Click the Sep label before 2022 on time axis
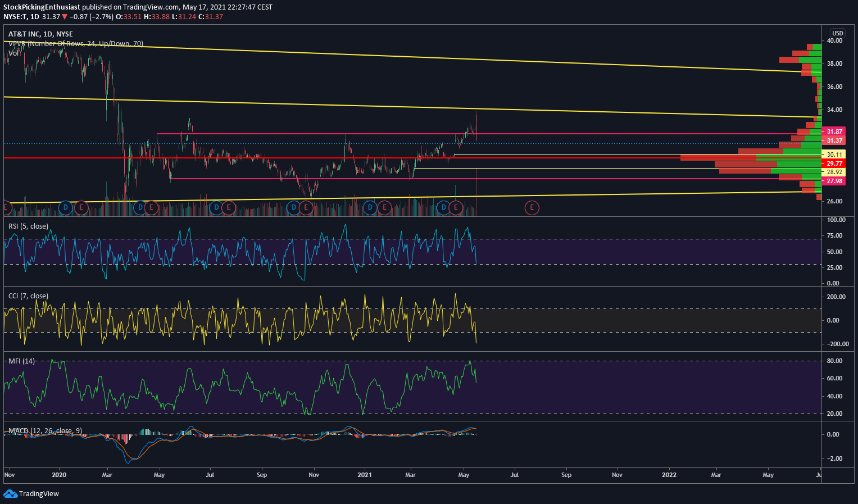 coord(566,475)
